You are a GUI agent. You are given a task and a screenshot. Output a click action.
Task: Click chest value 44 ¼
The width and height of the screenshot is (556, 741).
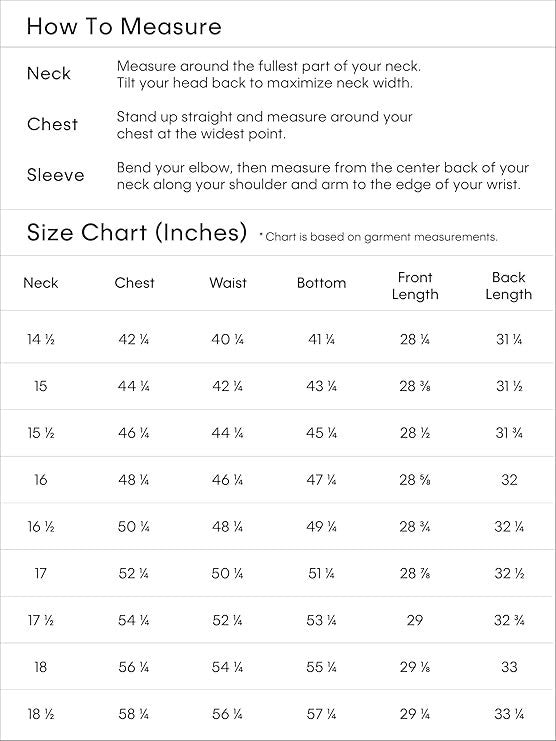tap(134, 386)
